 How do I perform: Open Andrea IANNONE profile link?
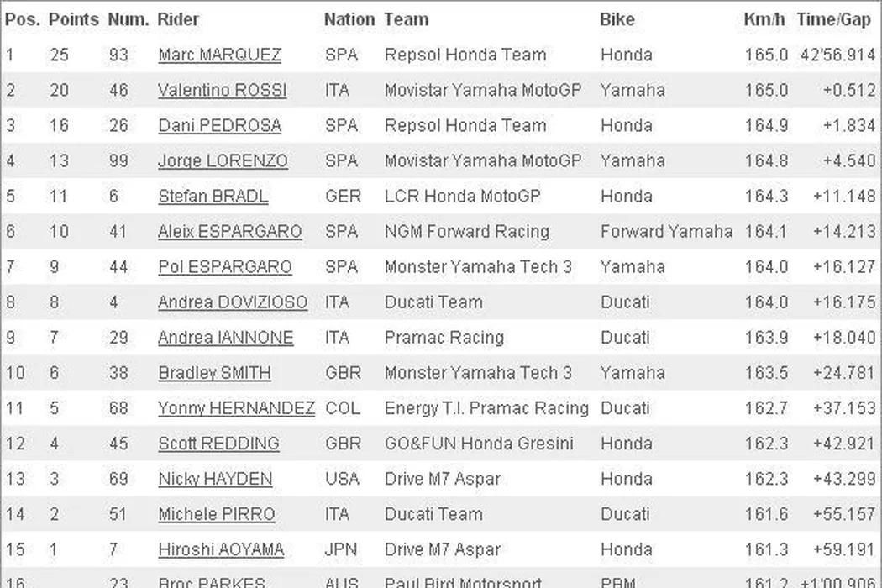tap(225, 338)
